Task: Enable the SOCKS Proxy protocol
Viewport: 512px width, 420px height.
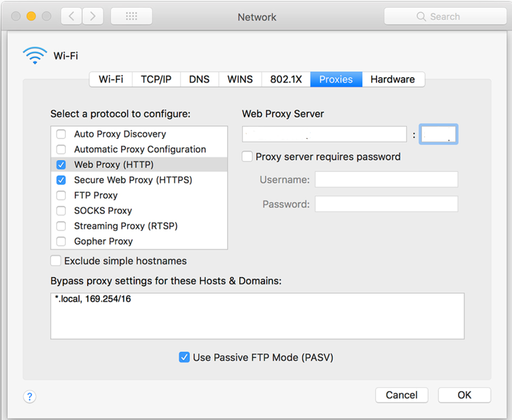Action: click(x=61, y=210)
